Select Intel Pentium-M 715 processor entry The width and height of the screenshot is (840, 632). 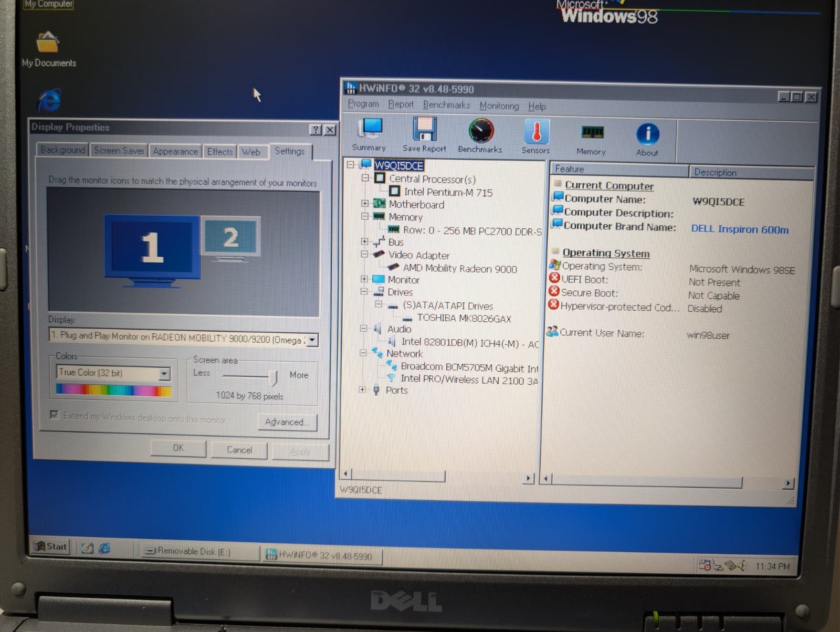tap(448, 193)
